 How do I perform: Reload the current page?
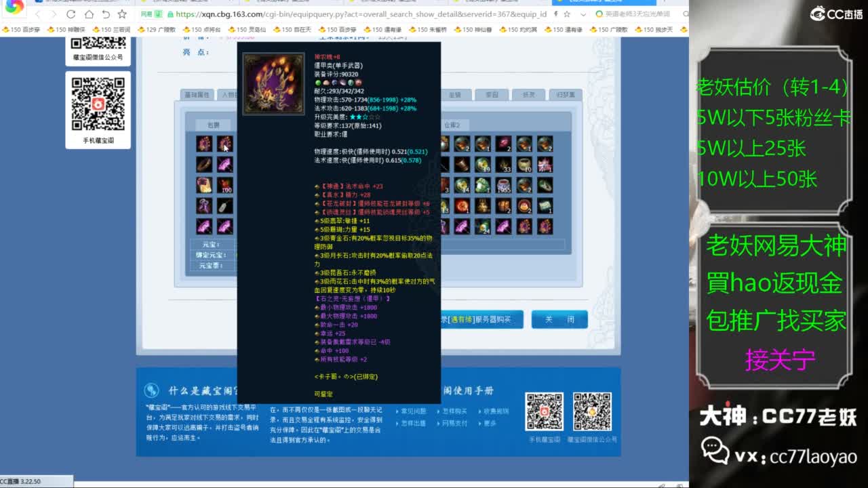pyautogui.click(x=71, y=14)
